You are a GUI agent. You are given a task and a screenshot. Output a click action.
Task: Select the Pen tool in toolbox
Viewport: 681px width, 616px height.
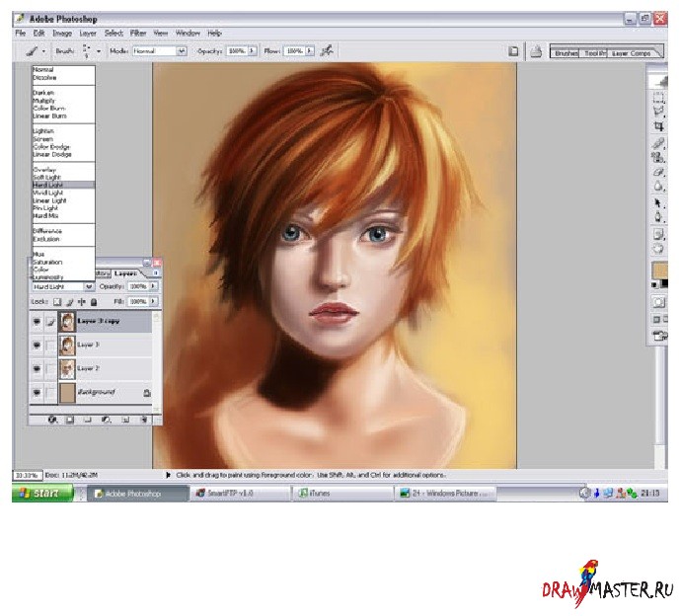pos(658,217)
